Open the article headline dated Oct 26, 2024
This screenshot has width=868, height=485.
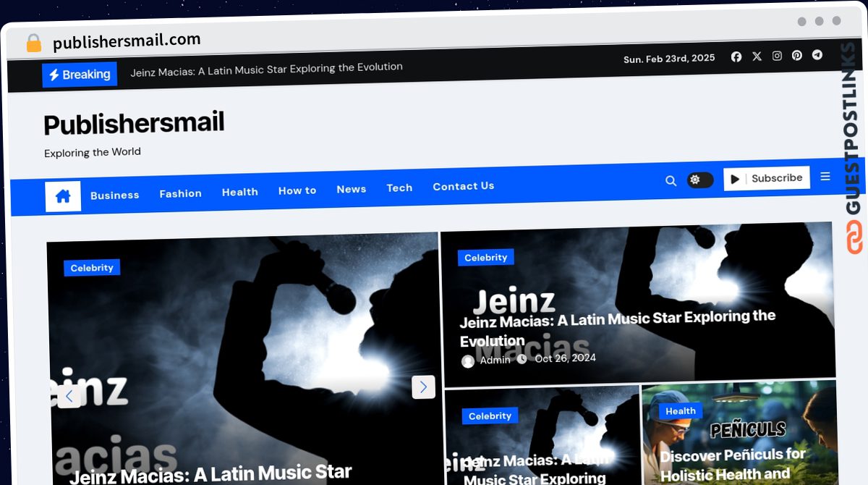coord(618,329)
